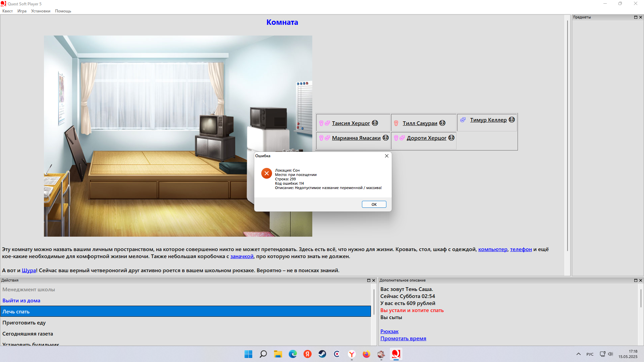Click female symbol icon beside Дороти Херцог
This screenshot has height=362, width=644.
click(396, 138)
